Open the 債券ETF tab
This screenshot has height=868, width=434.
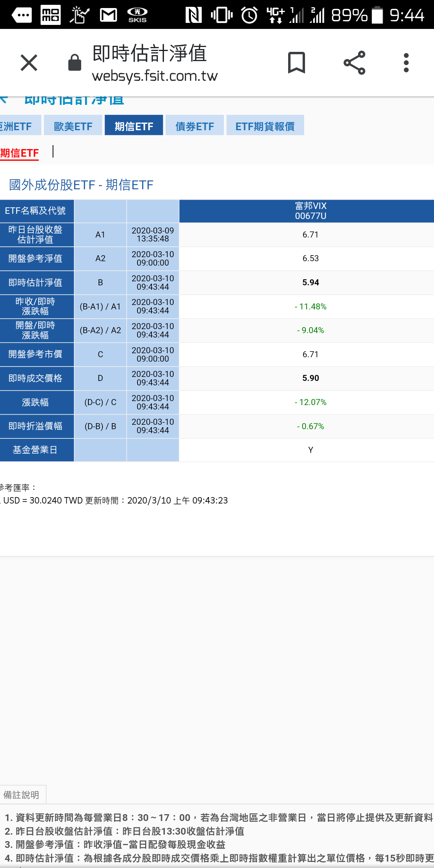click(x=194, y=126)
